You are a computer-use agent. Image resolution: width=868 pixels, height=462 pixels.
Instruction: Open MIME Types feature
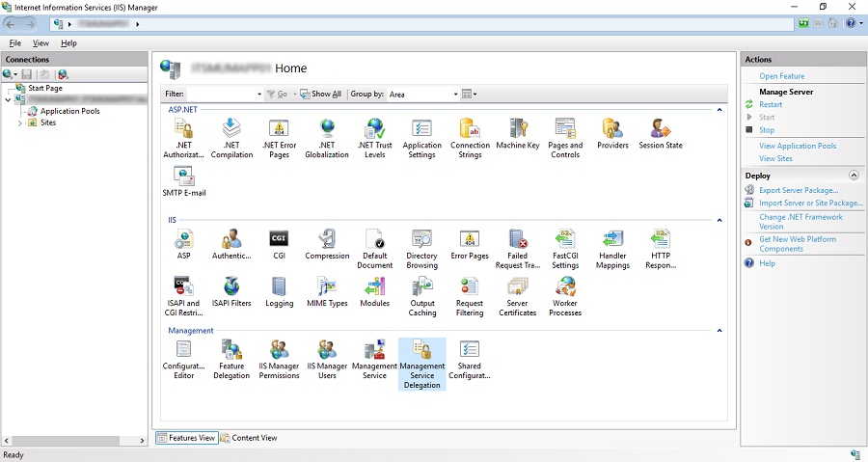pos(327,291)
